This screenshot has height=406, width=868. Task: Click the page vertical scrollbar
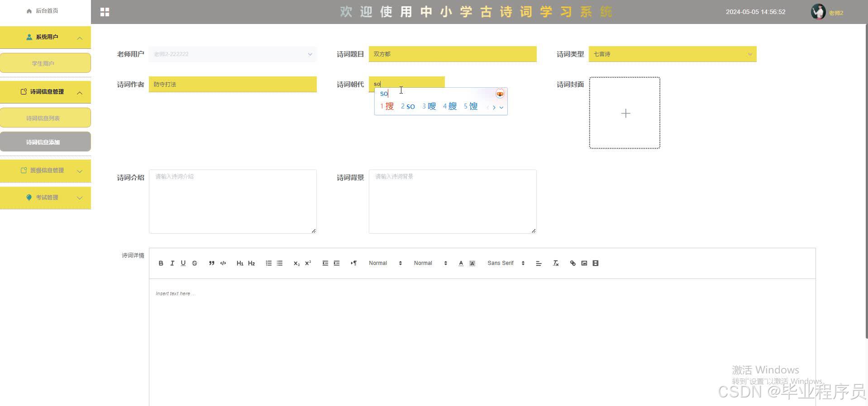point(866,181)
